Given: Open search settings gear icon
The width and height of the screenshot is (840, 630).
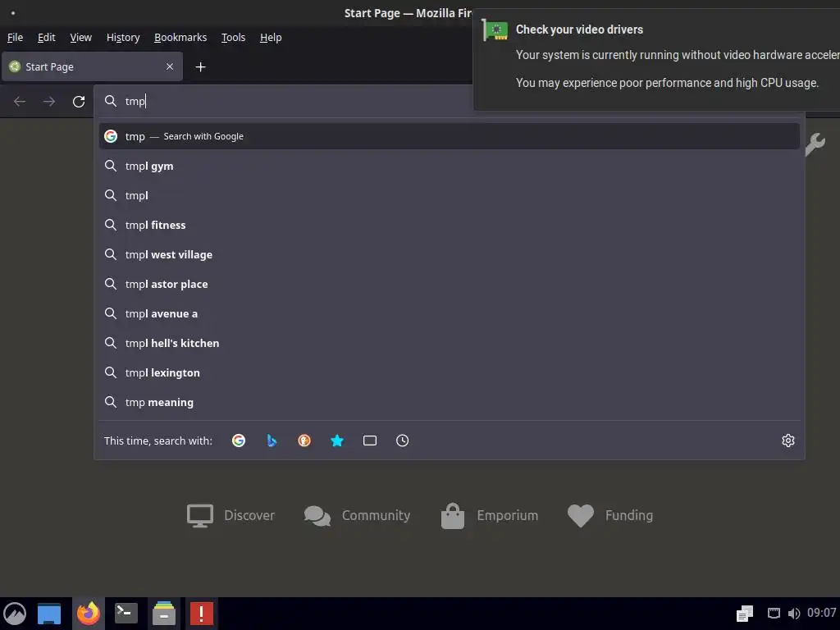Looking at the screenshot, I should (788, 441).
